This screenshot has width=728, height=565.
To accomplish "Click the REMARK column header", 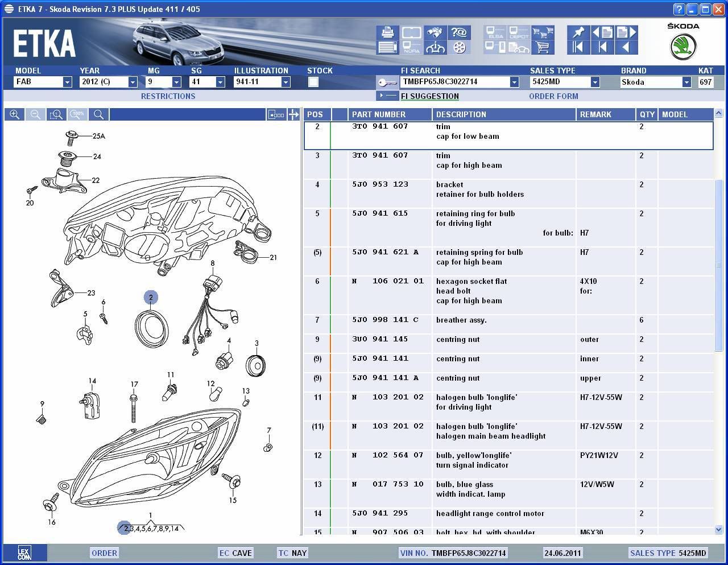I will [x=606, y=114].
